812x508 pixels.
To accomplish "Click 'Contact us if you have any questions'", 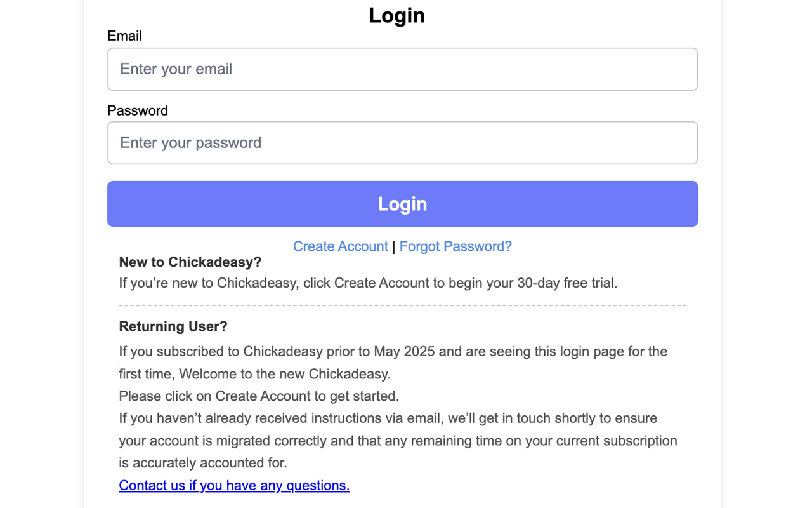I will coord(234,485).
